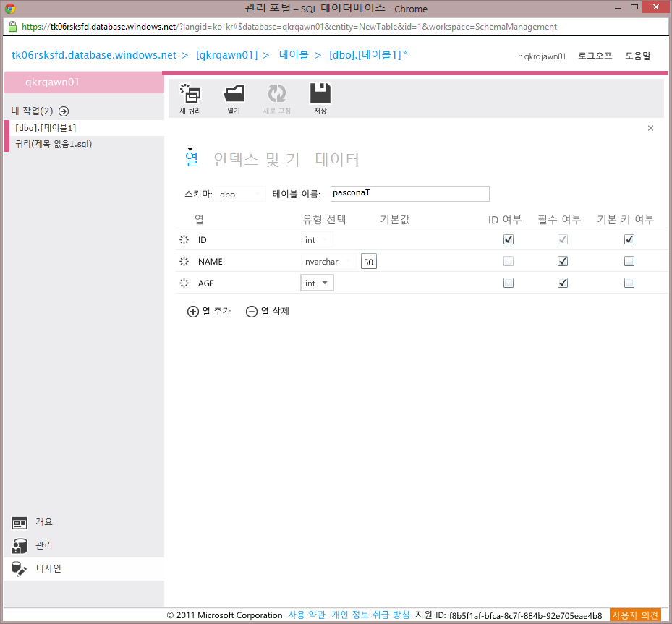Screen dimensions: 672x624
Task: Click the Refresh (새로 고침) icon
Action: pyautogui.click(x=277, y=94)
